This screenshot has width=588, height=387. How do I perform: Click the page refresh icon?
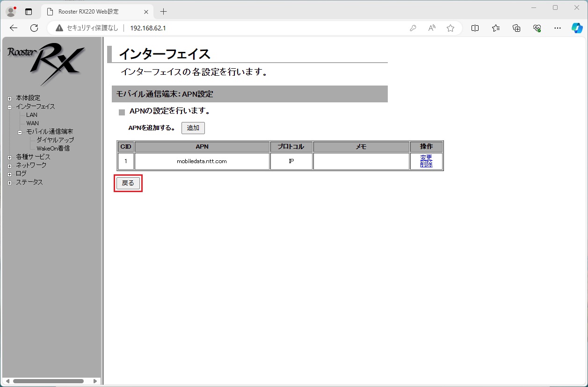[x=34, y=28]
